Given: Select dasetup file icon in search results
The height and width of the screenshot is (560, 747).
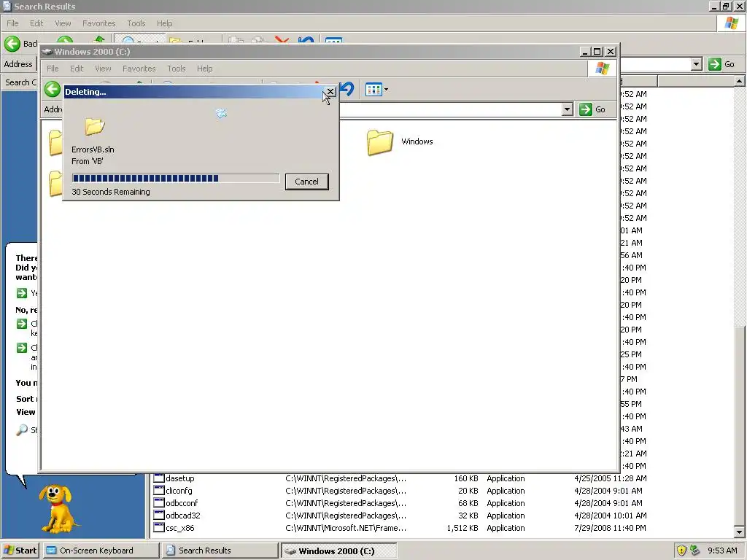Looking at the screenshot, I should pos(158,478).
